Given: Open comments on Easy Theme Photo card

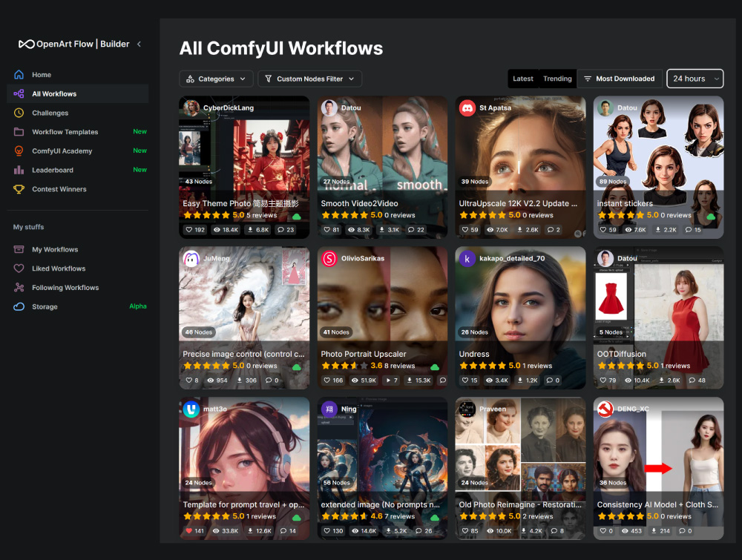Looking at the screenshot, I should [286, 230].
